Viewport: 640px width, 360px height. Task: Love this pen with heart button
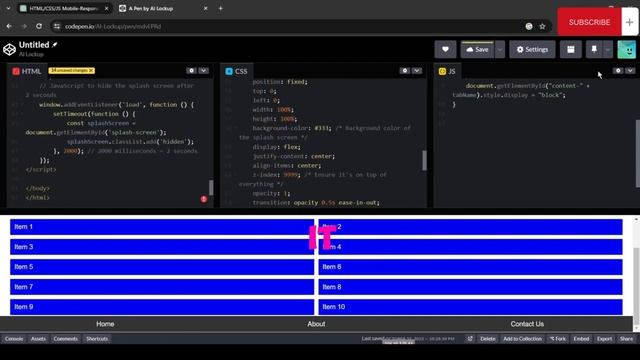pyautogui.click(x=445, y=49)
